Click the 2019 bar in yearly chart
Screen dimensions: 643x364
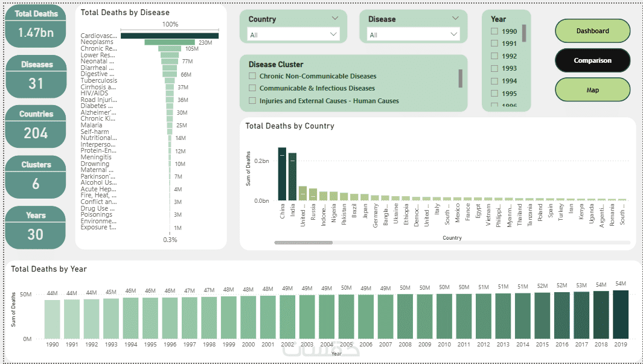621,315
